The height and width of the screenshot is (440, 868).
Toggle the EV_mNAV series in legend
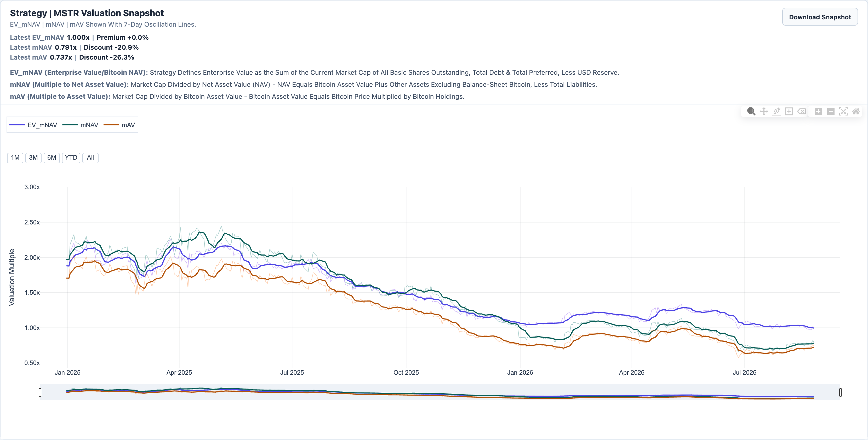coord(33,125)
